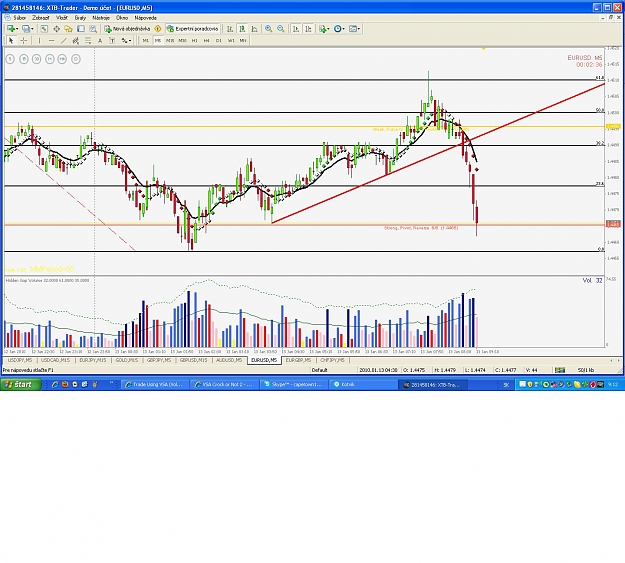Expand the Profiles dropdown arrow
This screenshot has height=563, width=625.
tap(32, 29)
